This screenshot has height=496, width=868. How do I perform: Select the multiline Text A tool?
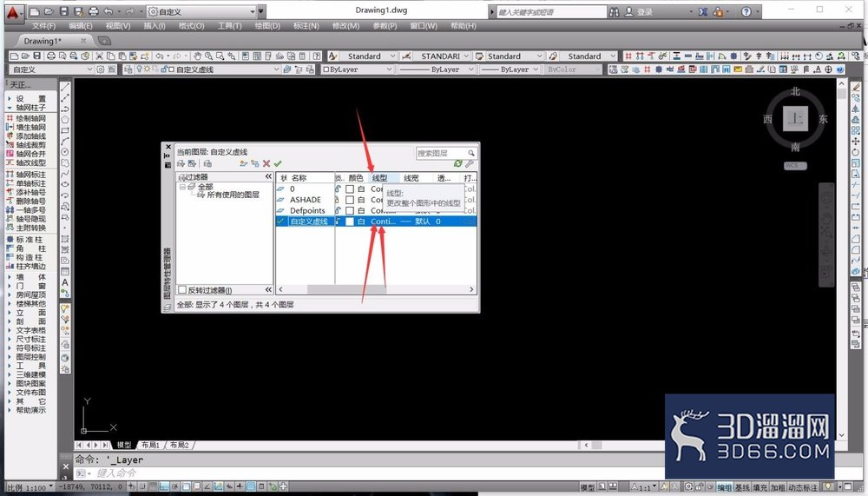click(x=65, y=282)
